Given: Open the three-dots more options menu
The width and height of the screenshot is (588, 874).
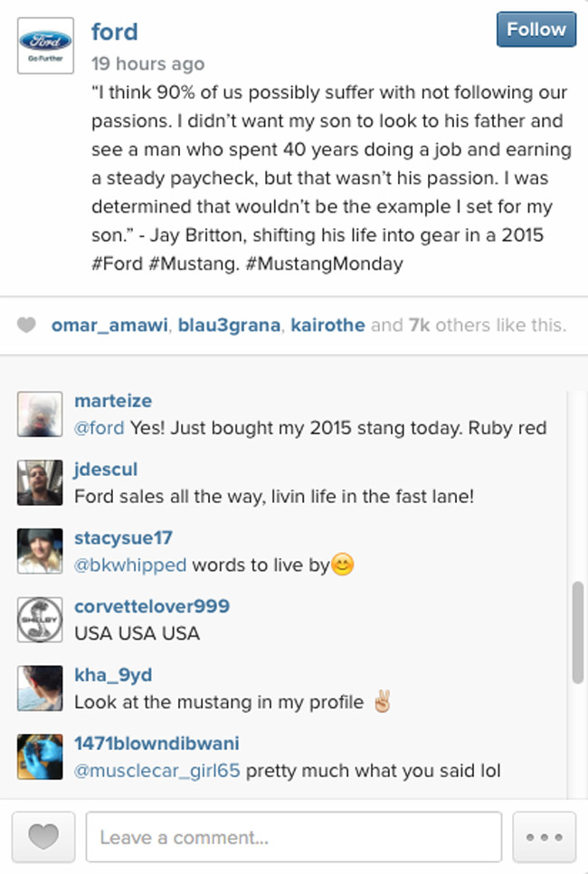Looking at the screenshot, I should pyautogui.click(x=544, y=837).
